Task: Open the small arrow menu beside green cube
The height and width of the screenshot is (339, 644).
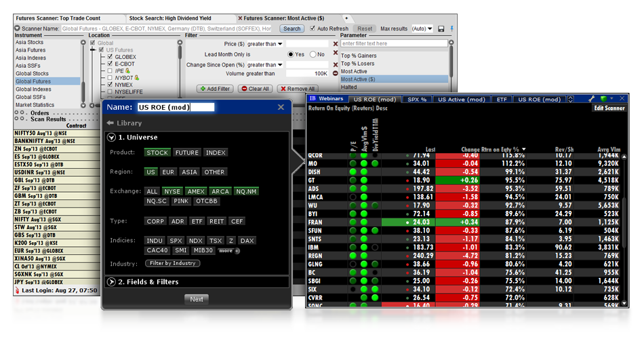Action: [x=611, y=98]
